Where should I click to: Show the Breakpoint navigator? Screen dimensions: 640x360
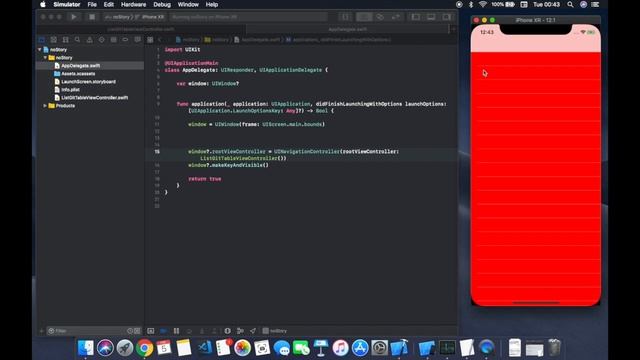pyautogui.click(x=125, y=40)
